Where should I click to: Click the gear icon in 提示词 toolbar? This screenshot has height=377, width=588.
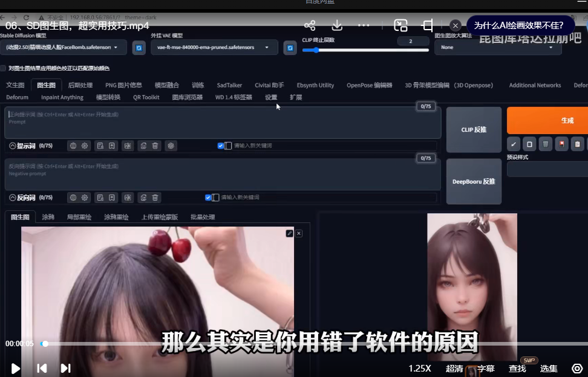[85, 146]
